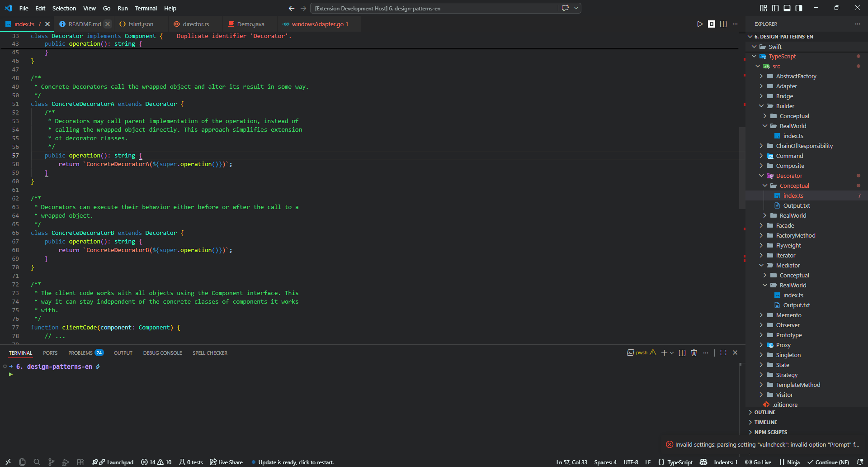Open Source Control icon in status bar

coord(52,462)
